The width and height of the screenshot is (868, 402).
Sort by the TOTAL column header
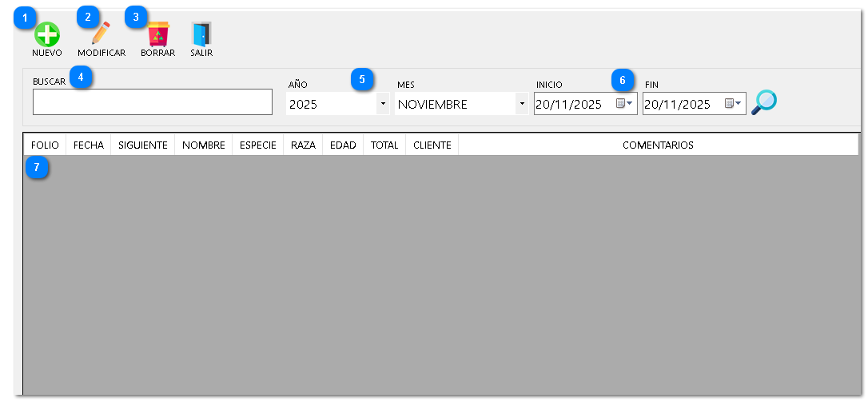[384, 145]
